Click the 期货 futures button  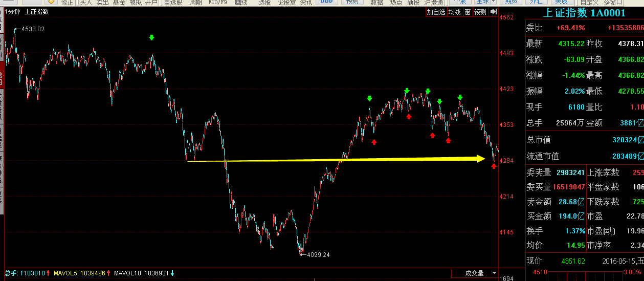pos(511,2)
